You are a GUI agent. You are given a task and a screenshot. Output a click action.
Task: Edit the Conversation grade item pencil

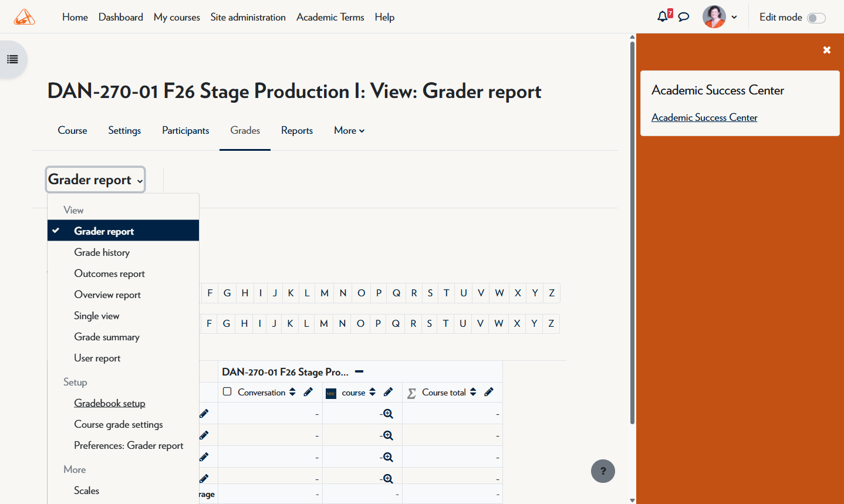[x=308, y=393]
